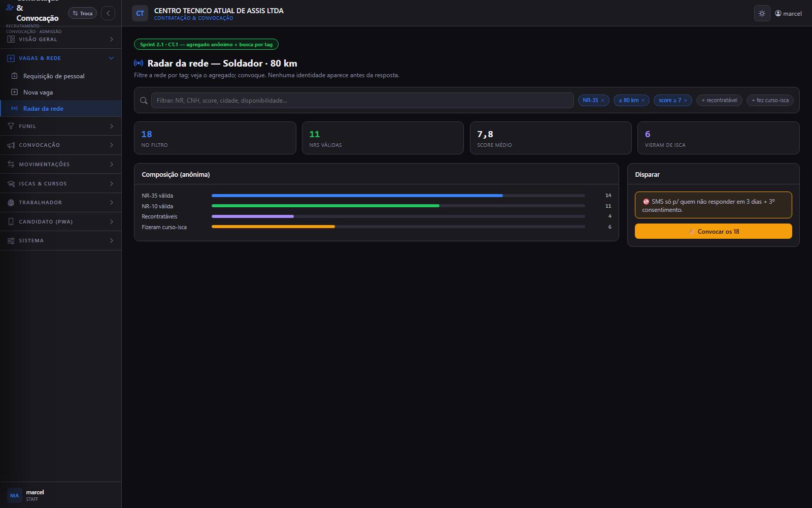Click the Convocar os 18 button
The height and width of the screenshot is (508, 812).
[x=713, y=231]
